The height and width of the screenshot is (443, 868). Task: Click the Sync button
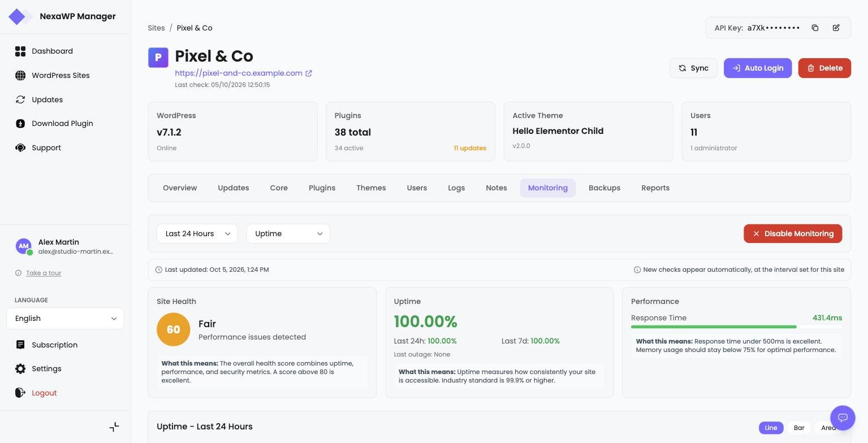[x=693, y=68]
